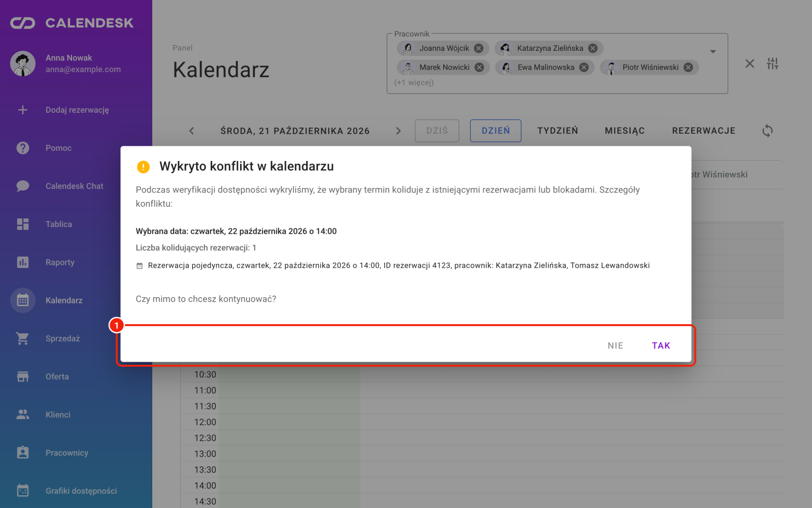Click the '(+1 więcej)' text
812x508 pixels.
click(x=414, y=82)
